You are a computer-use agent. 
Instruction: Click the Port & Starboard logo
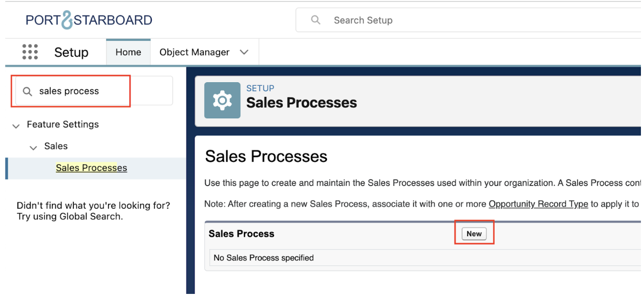(x=89, y=20)
